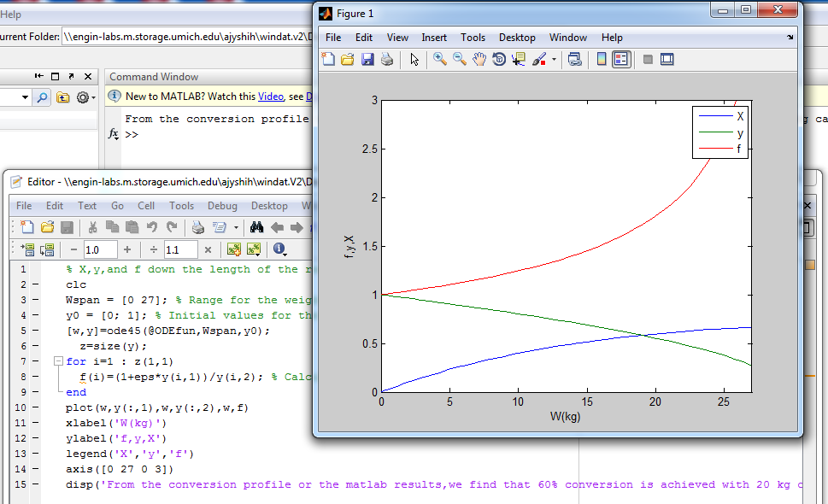Open the folder panel gear actions menu

[85, 97]
